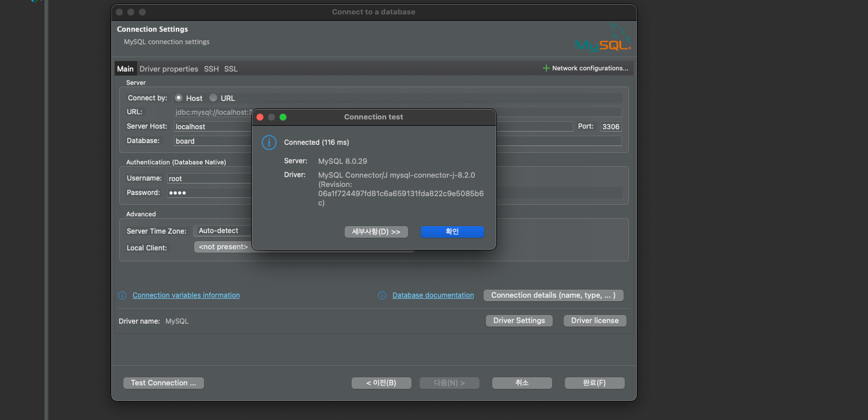Open the SSL tab
The width and height of the screenshot is (868, 420).
click(x=231, y=69)
